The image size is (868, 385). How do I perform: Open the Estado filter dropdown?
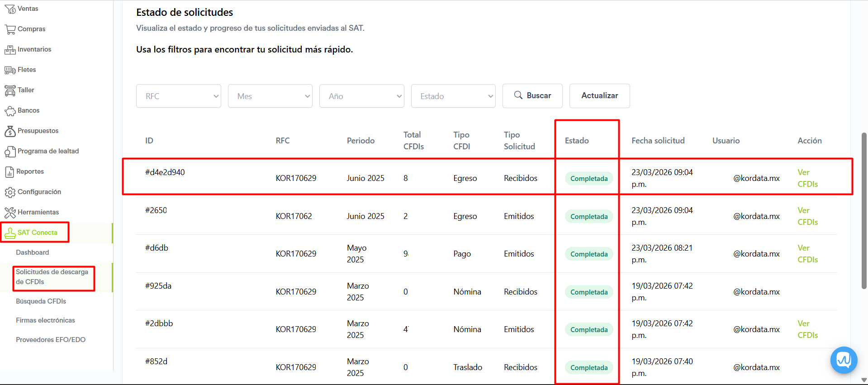[x=453, y=96]
